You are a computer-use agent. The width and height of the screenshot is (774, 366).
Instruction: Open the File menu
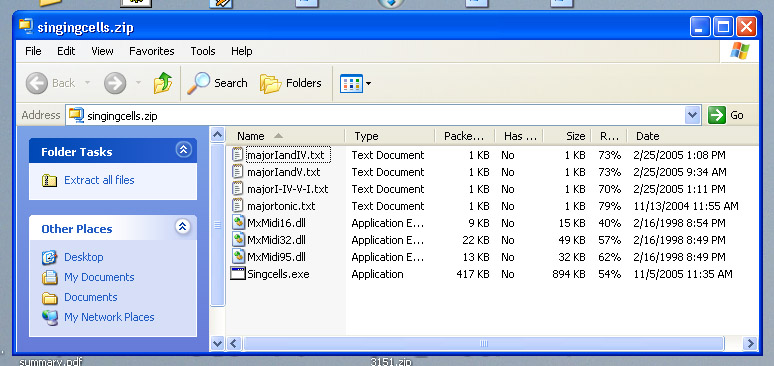[33, 51]
